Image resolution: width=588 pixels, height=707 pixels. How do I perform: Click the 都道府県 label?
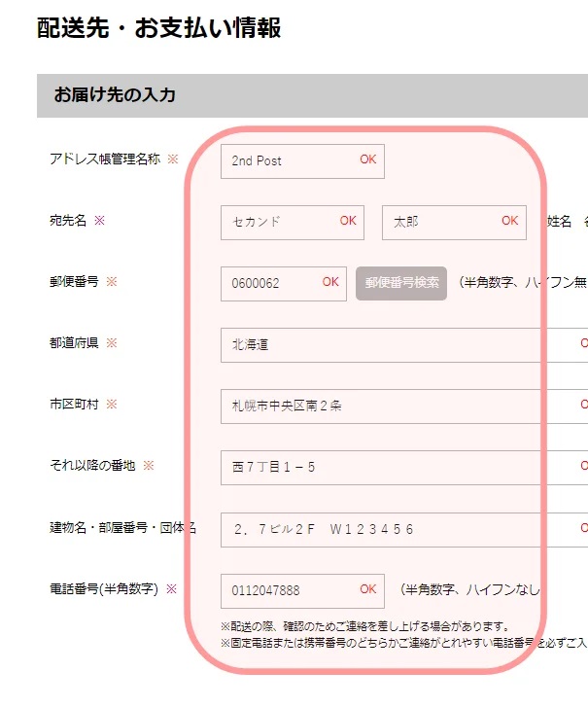click(x=74, y=343)
